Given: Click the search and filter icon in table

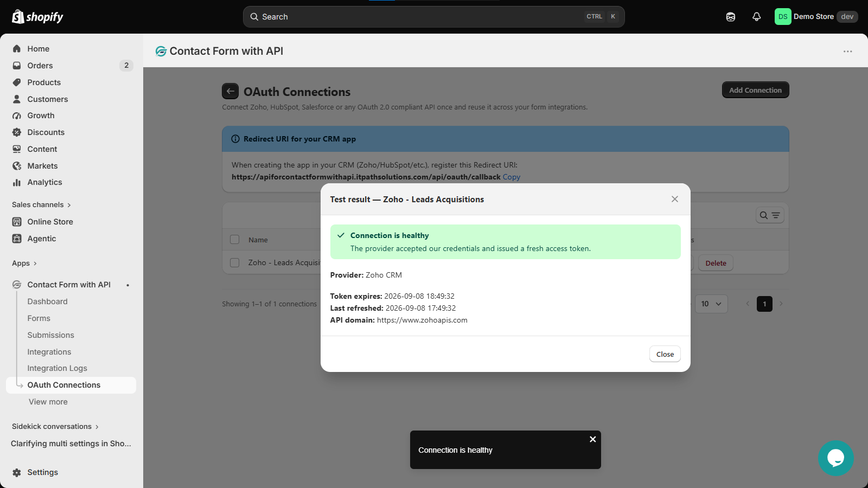Looking at the screenshot, I should 770,215.
